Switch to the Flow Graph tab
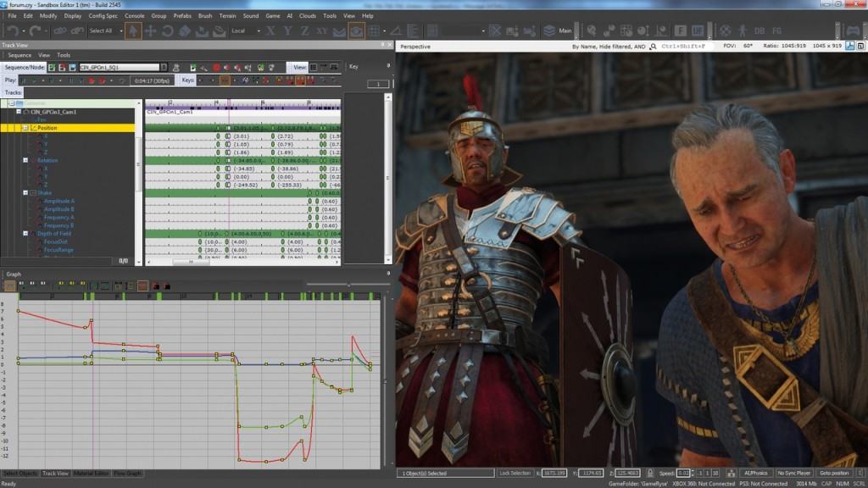Image resolution: width=868 pixels, height=488 pixels. [127, 474]
